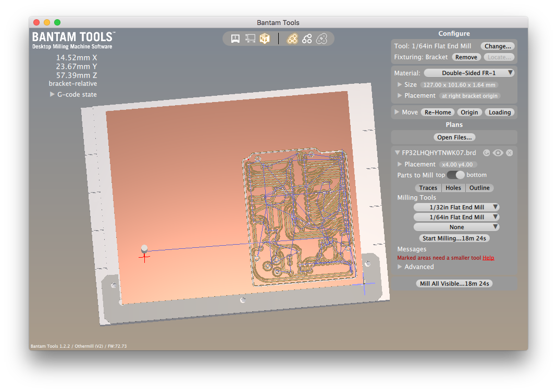Expand the material Placement details
This screenshot has height=392, width=557.
click(400, 95)
